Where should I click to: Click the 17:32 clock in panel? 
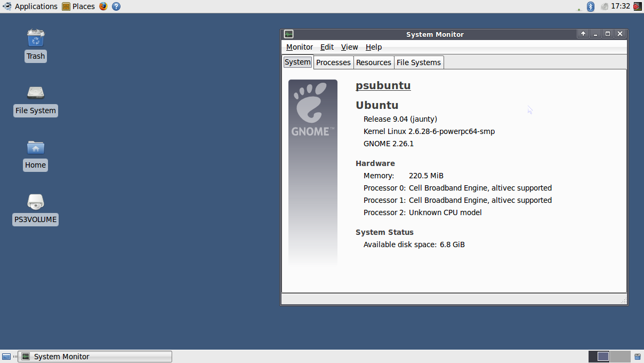coord(621,6)
